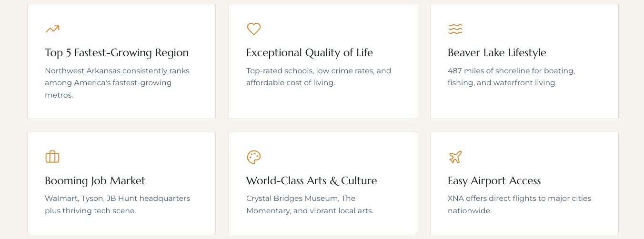The width and height of the screenshot is (644, 239).
Task: Click the top-rated schools description text
Action: tap(318, 77)
